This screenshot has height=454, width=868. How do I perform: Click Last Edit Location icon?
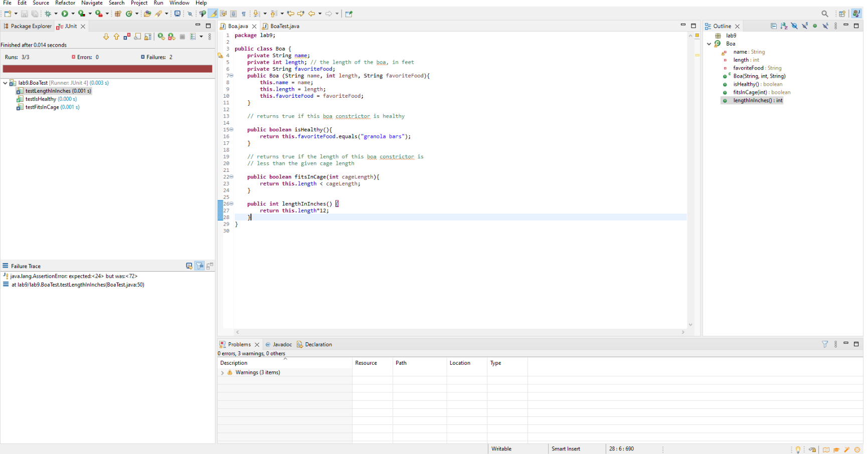tap(290, 14)
